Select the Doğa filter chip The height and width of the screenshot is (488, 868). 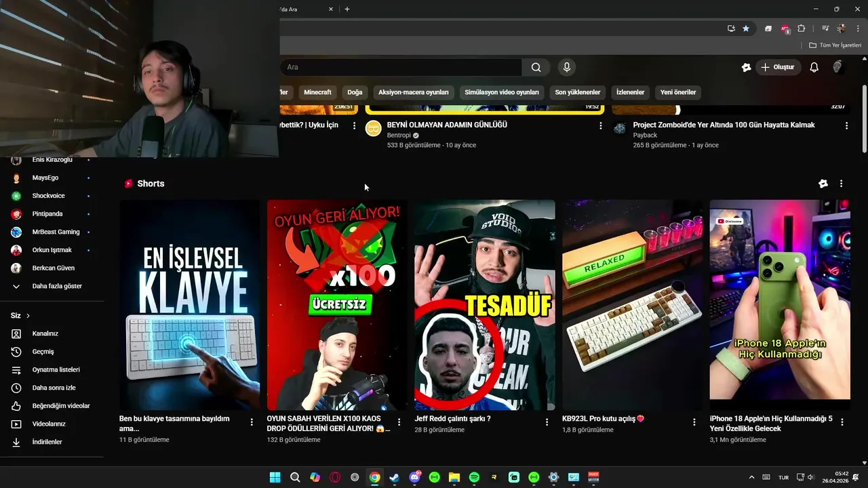[x=355, y=92]
